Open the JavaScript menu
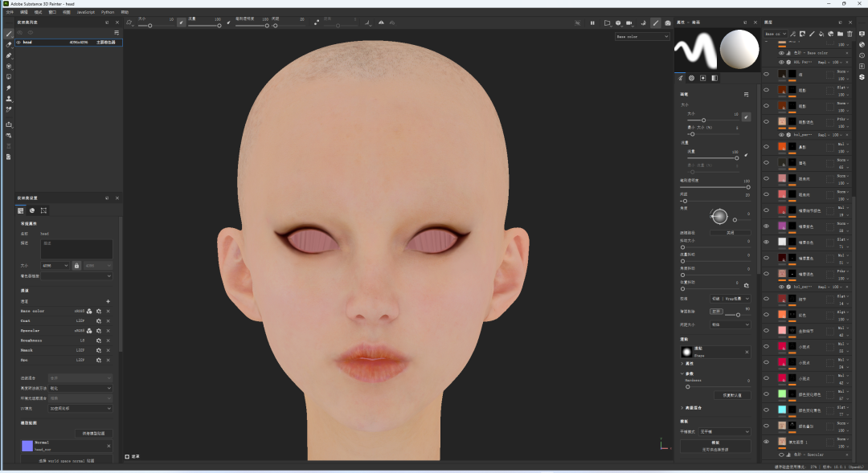Image resolution: width=868 pixels, height=473 pixels. [85, 11]
